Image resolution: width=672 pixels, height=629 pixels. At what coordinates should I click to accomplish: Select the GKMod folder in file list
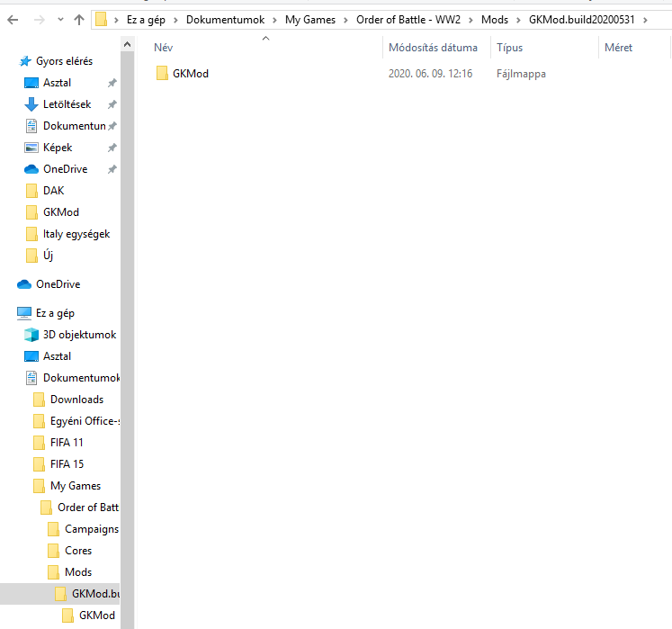click(x=190, y=74)
